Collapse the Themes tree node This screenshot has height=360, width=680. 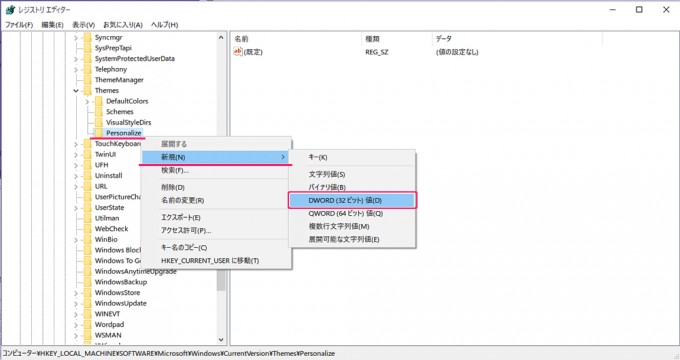[x=76, y=91]
